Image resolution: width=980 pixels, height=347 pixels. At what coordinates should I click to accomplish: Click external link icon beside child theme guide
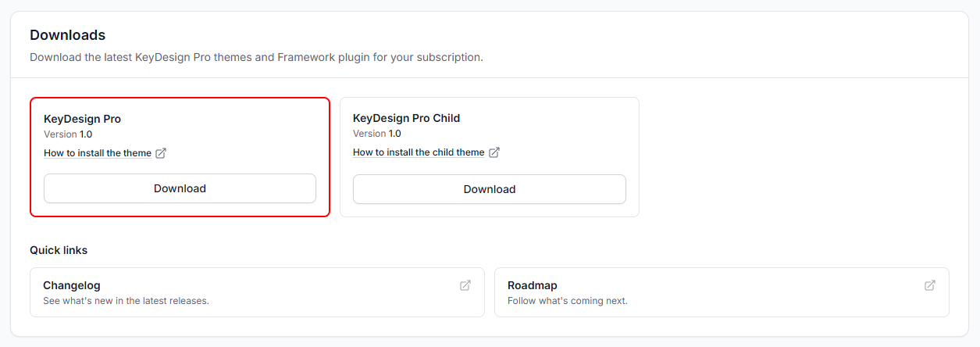tap(494, 152)
